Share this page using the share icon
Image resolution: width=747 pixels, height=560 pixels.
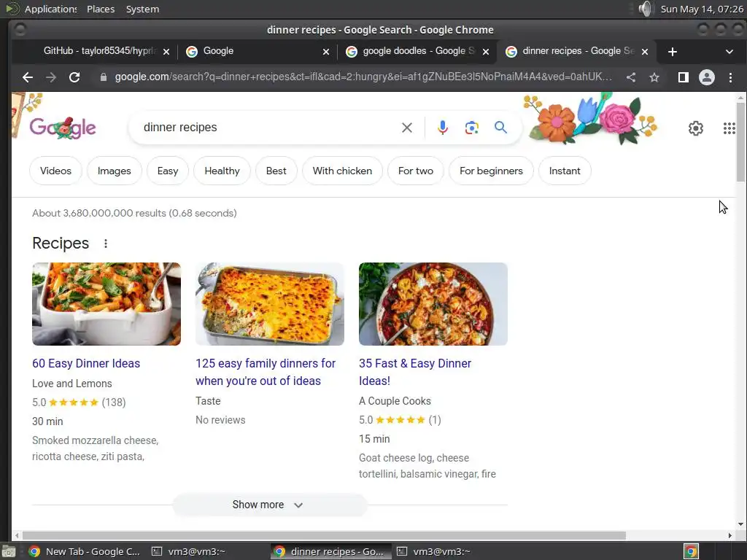[x=631, y=77]
